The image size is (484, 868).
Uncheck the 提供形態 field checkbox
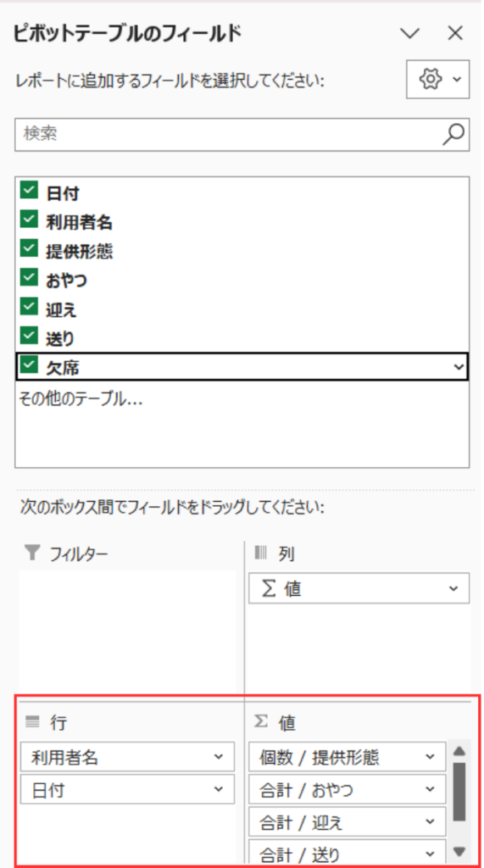28,248
